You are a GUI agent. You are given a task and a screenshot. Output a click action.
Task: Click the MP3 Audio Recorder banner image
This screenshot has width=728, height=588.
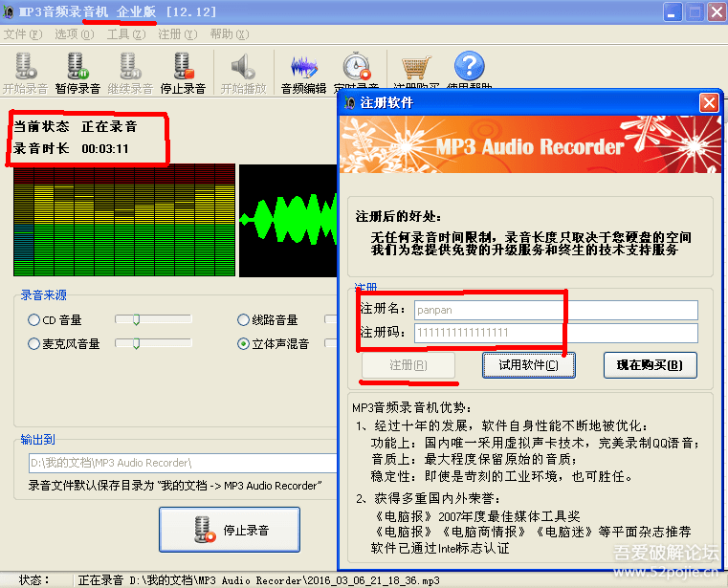coord(531,144)
